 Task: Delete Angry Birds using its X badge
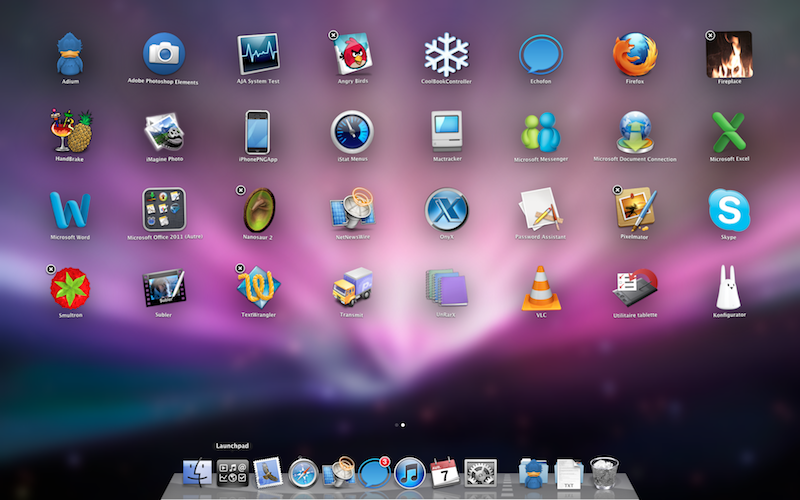334,35
